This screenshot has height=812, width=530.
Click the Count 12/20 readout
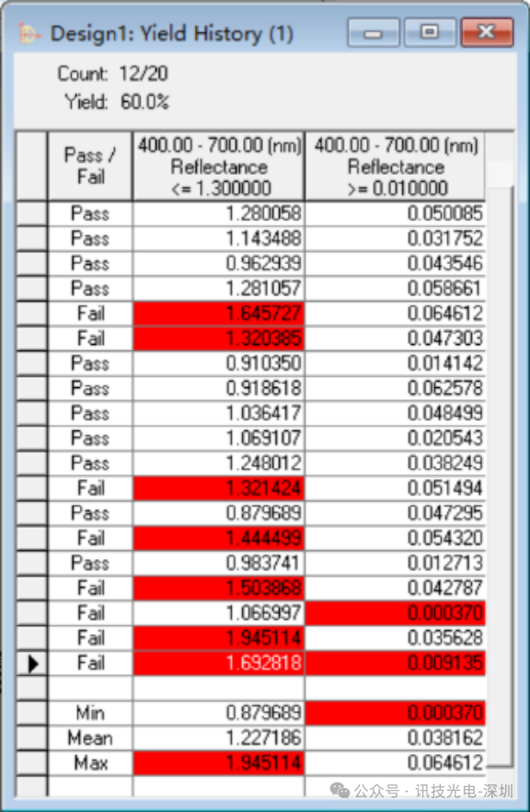(113, 74)
